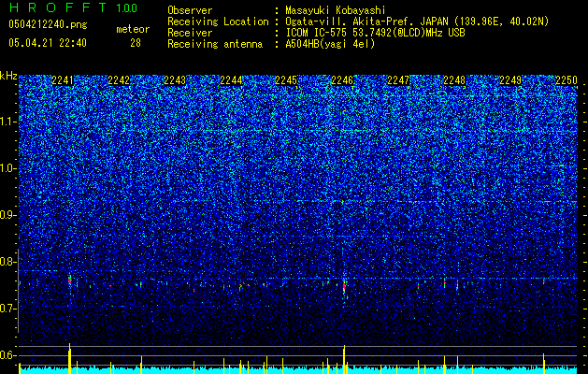Click time marker 2245
The height and width of the screenshot is (374, 588).
pyautogui.click(x=286, y=80)
